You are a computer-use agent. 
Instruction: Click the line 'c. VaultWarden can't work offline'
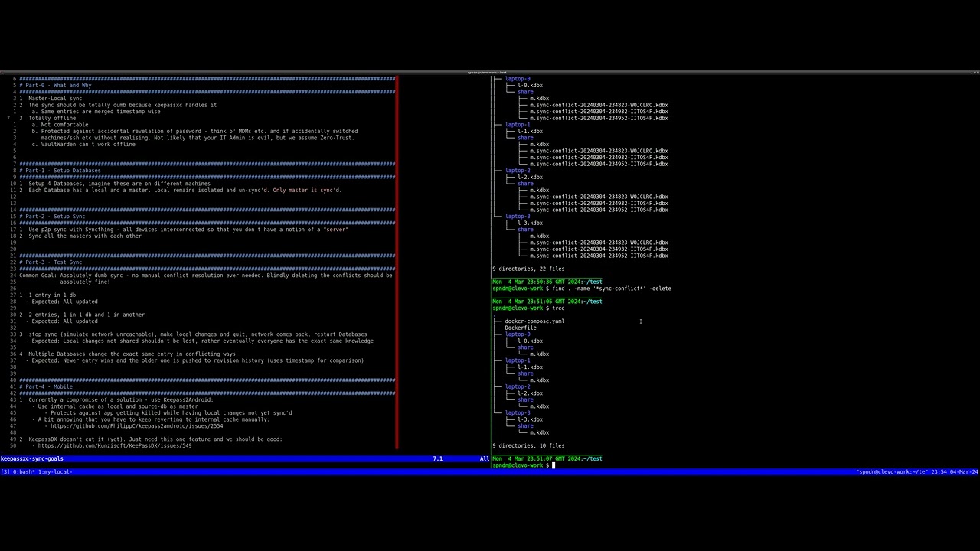pos(83,145)
